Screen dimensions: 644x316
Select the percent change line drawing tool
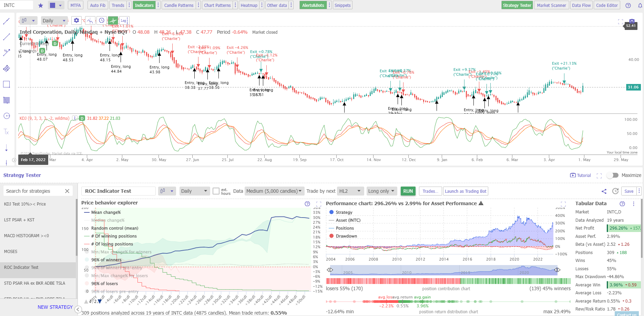(x=6, y=52)
